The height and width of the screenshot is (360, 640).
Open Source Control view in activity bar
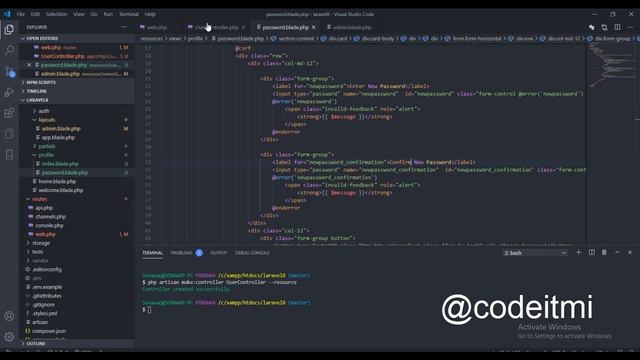tap(9, 71)
